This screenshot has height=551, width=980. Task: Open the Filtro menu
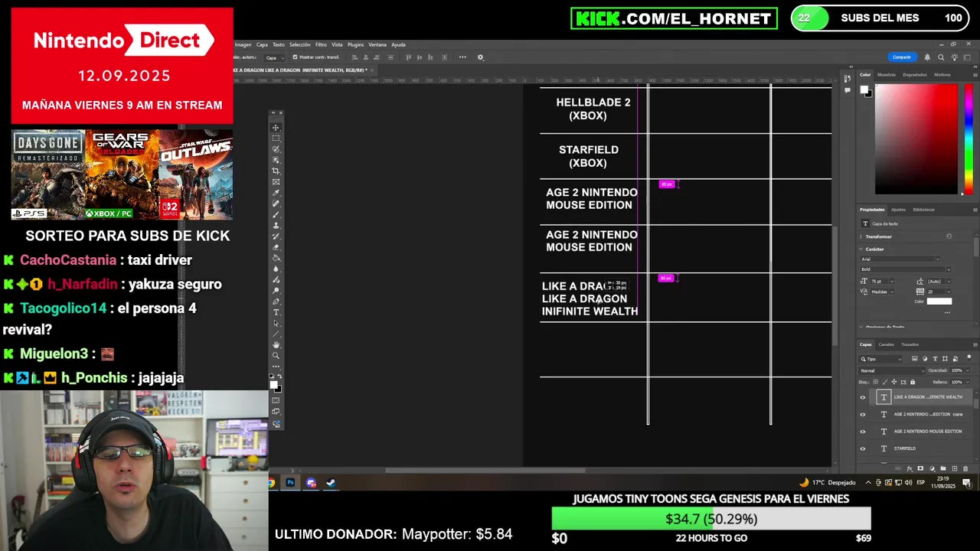click(321, 44)
